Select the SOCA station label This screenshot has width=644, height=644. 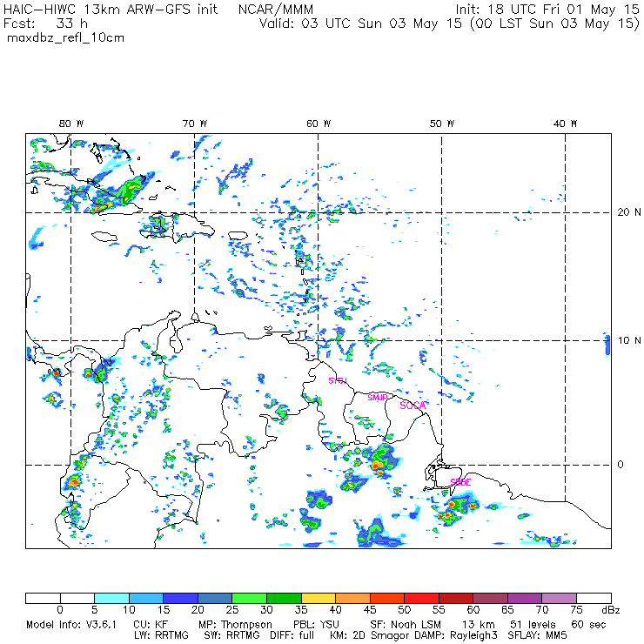click(x=413, y=406)
